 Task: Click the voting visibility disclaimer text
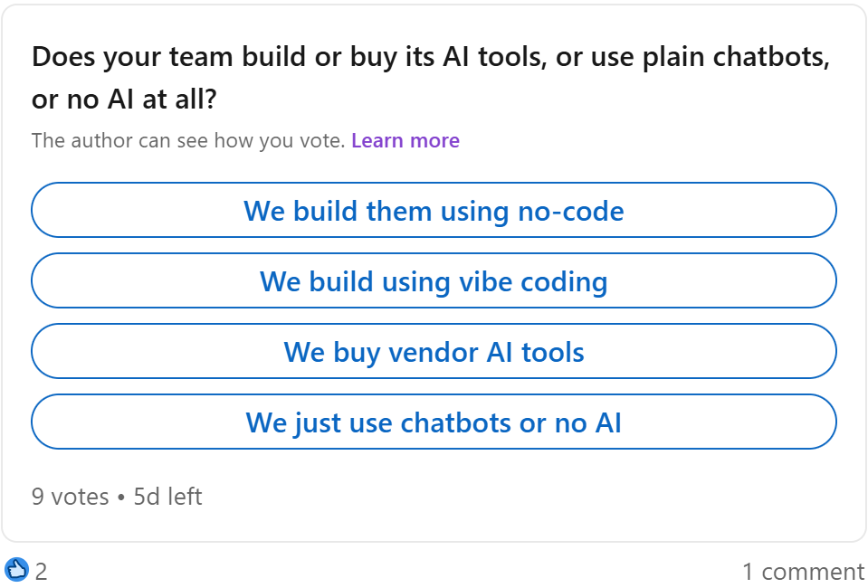[186, 140]
